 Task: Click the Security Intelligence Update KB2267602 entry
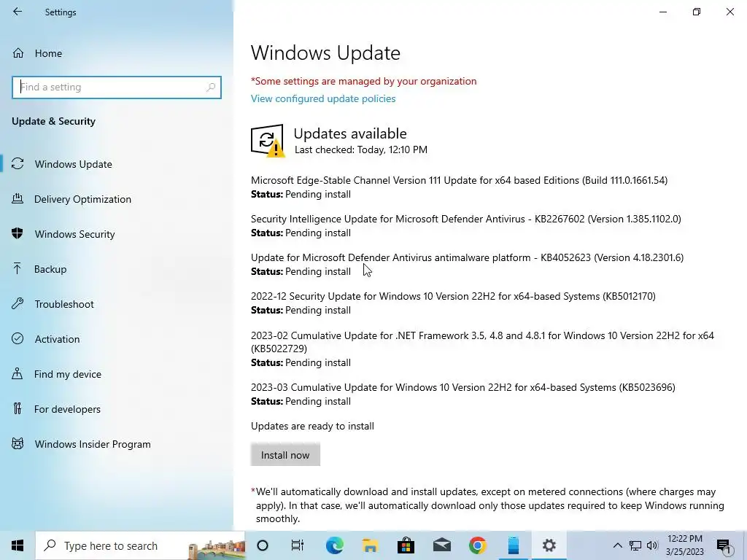(466, 226)
